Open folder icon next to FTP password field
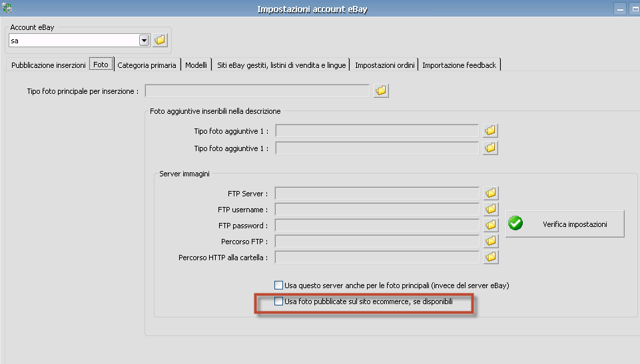The image size is (640, 364). pos(491,225)
